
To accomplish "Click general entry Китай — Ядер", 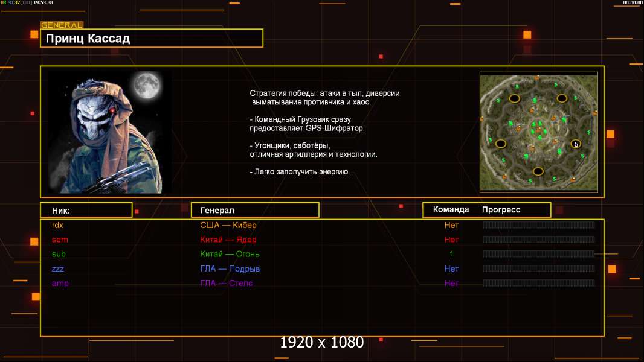I will [x=228, y=240].
